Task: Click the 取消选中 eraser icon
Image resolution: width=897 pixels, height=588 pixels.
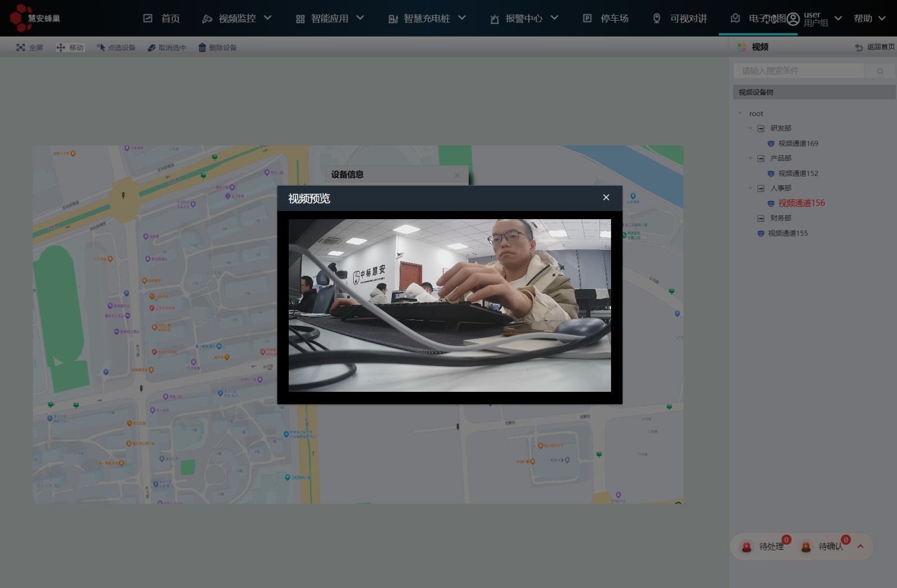Action: [x=151, y=48]
